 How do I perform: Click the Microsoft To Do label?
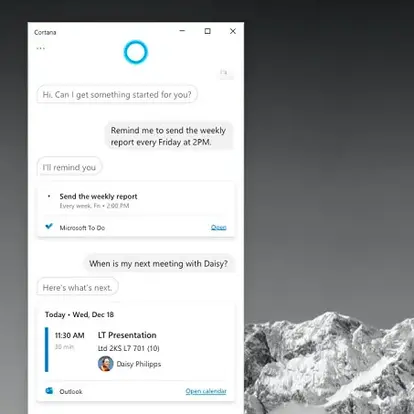click(82, 228)
